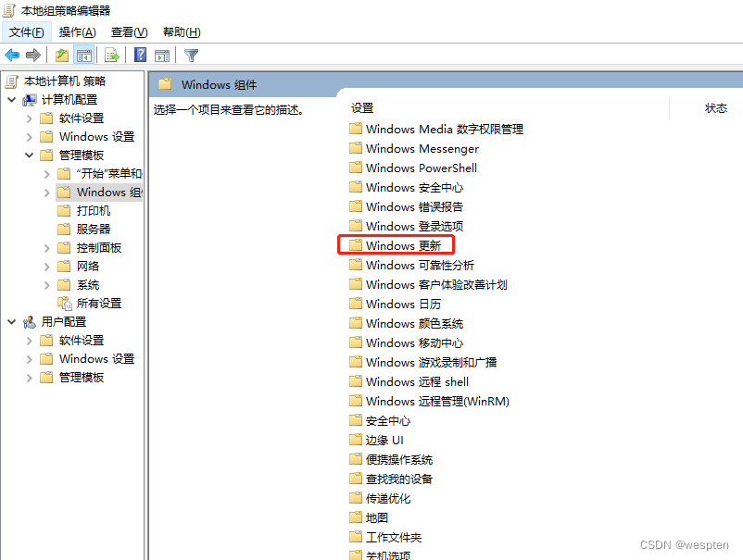
Task: Expand the Windows 组件 tree node
Action: (47, 193)
